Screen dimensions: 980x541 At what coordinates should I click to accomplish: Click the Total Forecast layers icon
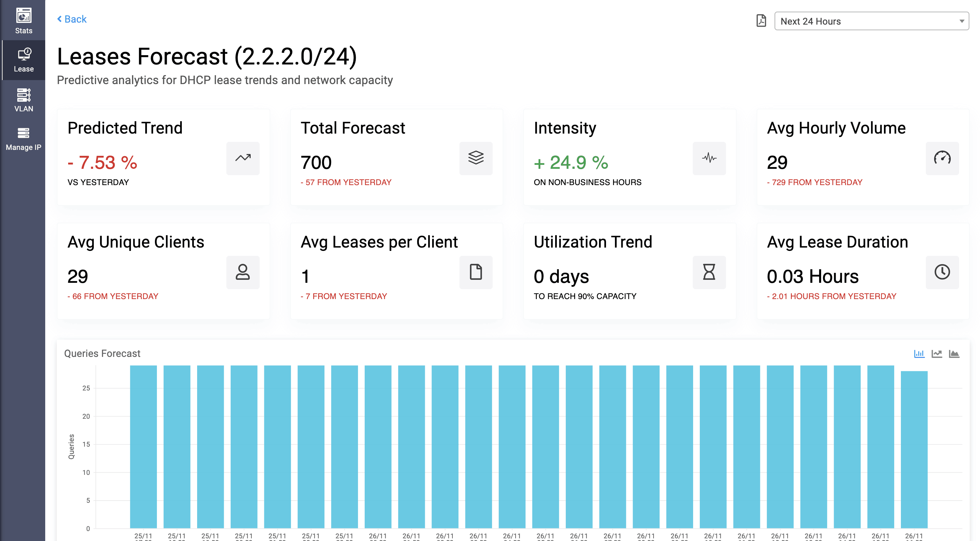(476, 158)
